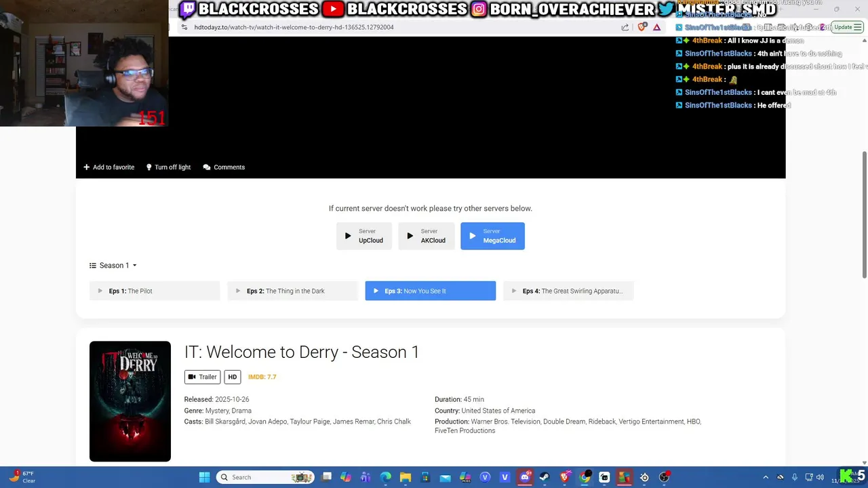868x488 pixels.
Task: Click the HD quality badge
Action: click(233, 377)
